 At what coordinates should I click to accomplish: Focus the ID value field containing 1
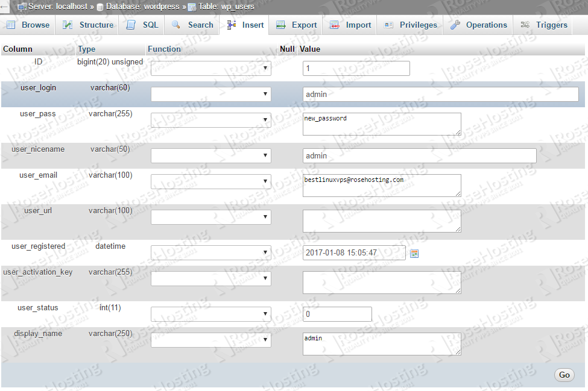coord(356,68)
